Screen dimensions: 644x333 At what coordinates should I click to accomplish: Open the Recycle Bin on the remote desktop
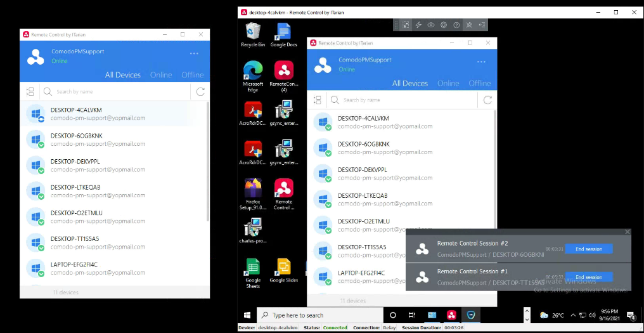pyautogui.click(x=253, y=36)
